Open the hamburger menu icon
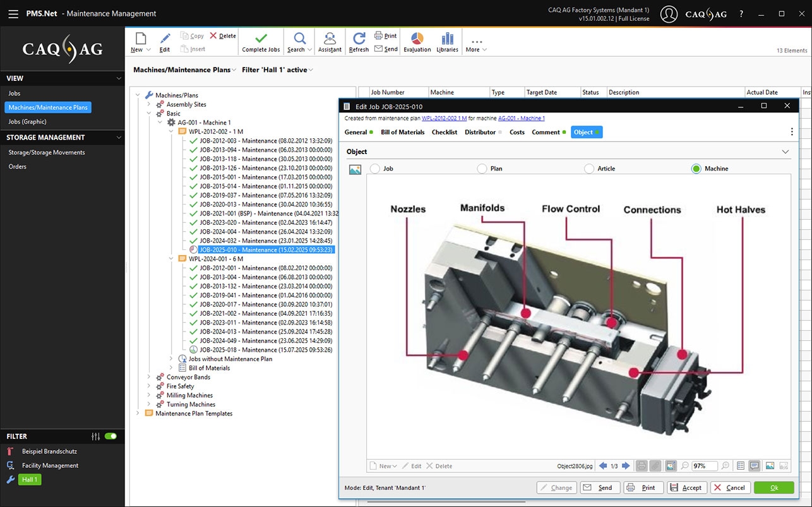 (13, 13)
